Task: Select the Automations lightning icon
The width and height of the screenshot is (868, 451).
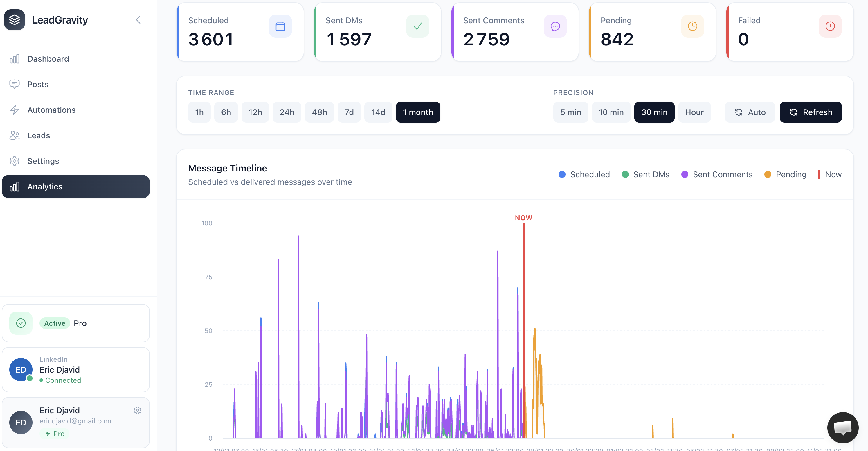Action: (x=15, y=110)
